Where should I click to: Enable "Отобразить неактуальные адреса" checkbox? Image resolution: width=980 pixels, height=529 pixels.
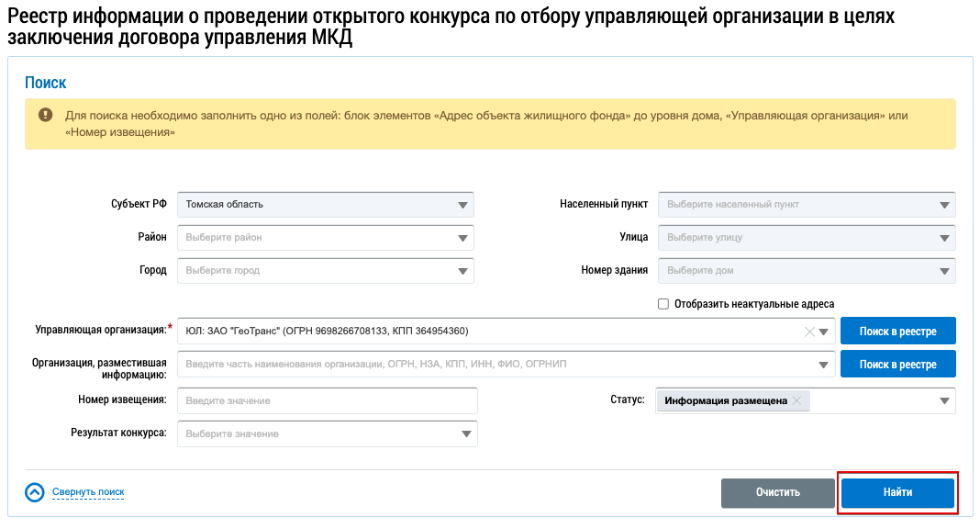663,304
